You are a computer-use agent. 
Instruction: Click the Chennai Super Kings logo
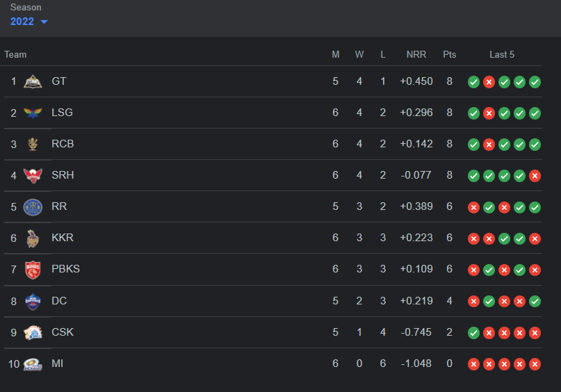pos(33,332)
